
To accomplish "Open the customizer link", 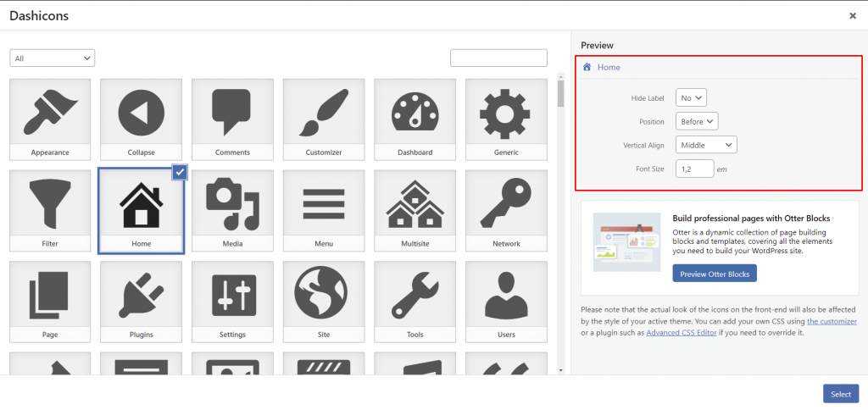I will point(832,321).
